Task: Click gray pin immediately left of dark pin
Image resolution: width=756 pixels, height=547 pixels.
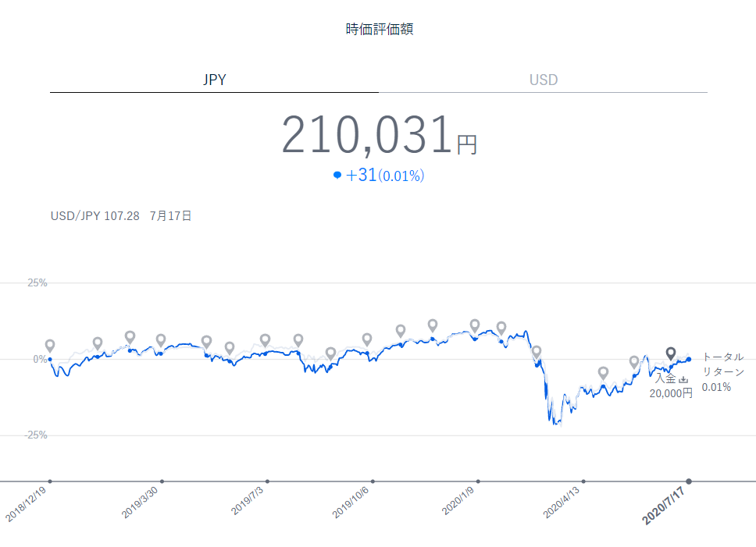Action: point(634,361)
